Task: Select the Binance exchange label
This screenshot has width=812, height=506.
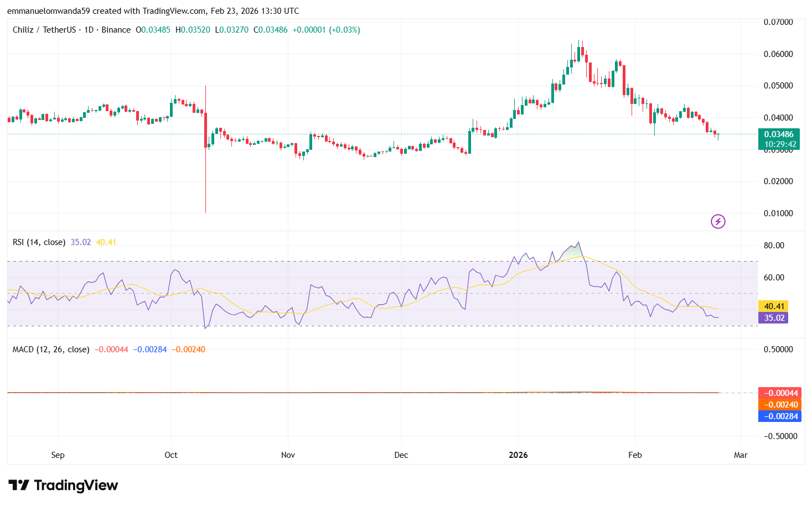Action: pos(115,30)
